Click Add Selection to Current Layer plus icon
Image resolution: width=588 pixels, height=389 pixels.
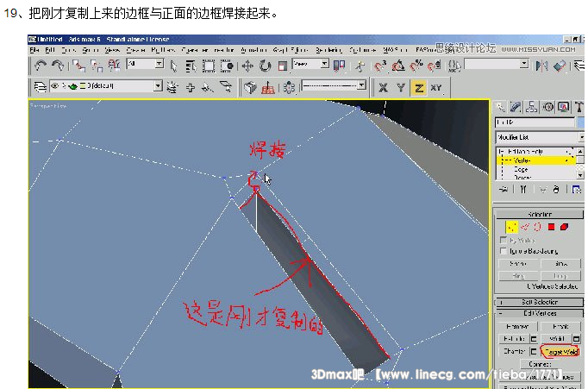click(191, 87)
